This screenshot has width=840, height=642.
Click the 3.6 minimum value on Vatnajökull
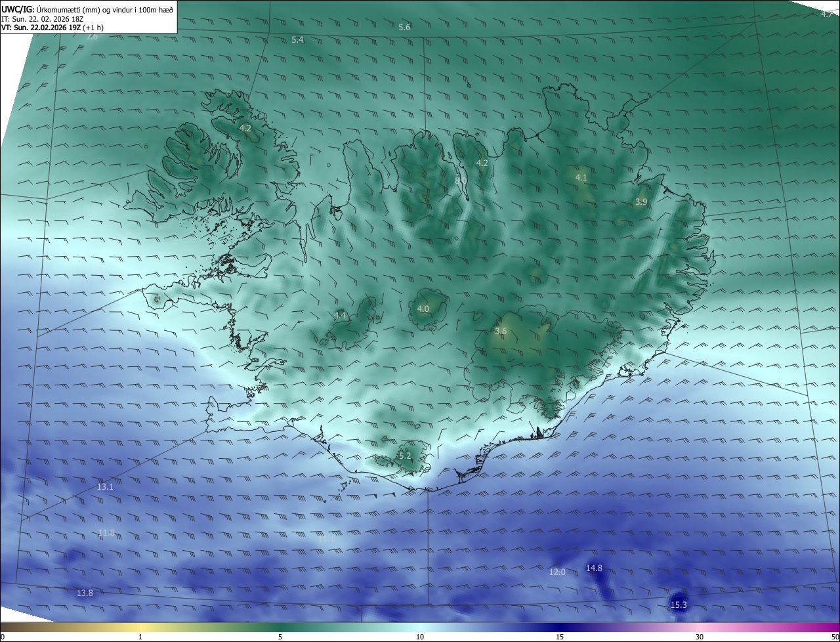500,332
